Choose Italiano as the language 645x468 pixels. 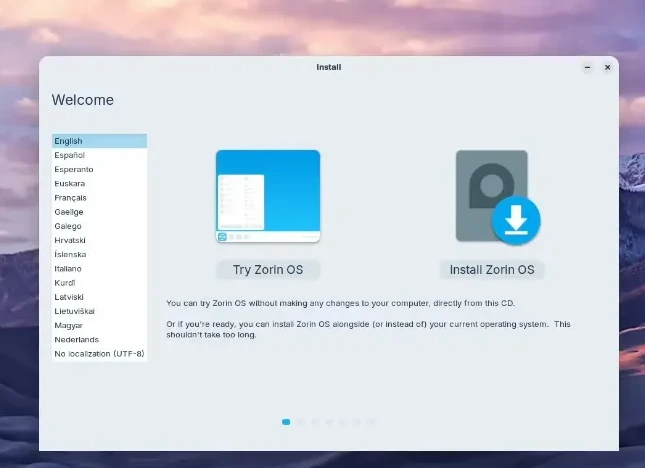100,269
